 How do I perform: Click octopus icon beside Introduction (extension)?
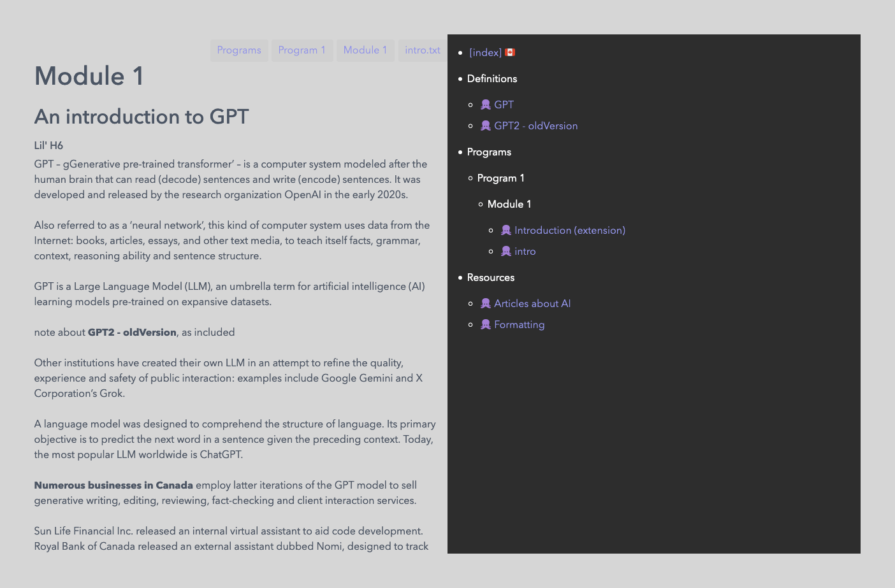click(506, 230)
